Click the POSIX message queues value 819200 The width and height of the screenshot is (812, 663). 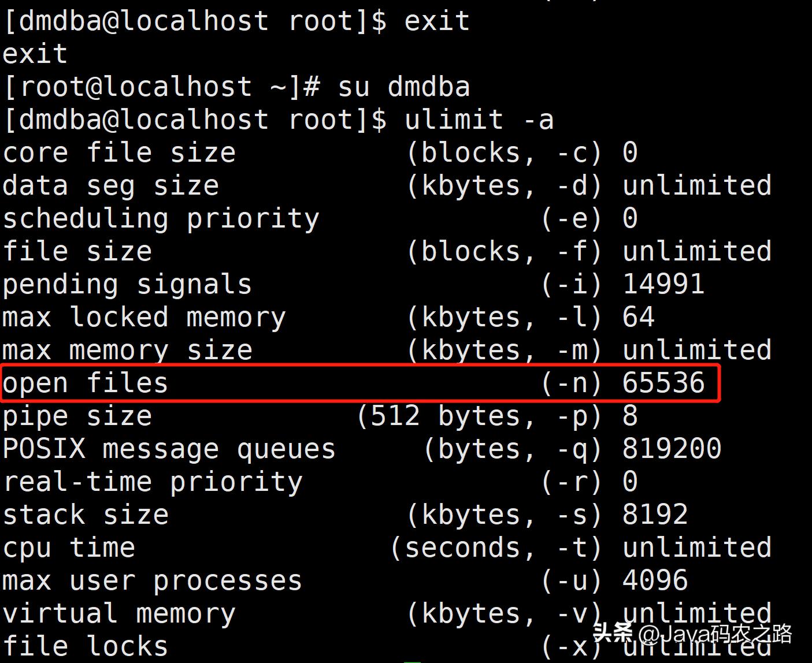(x=672, y=449)
